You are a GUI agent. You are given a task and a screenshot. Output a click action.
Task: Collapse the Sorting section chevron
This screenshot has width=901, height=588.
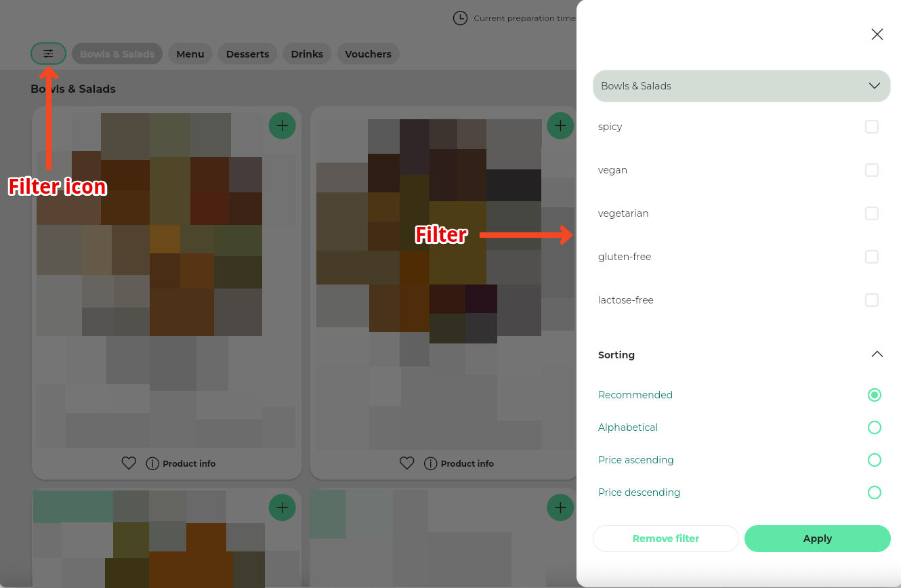[x=877, y=354]
